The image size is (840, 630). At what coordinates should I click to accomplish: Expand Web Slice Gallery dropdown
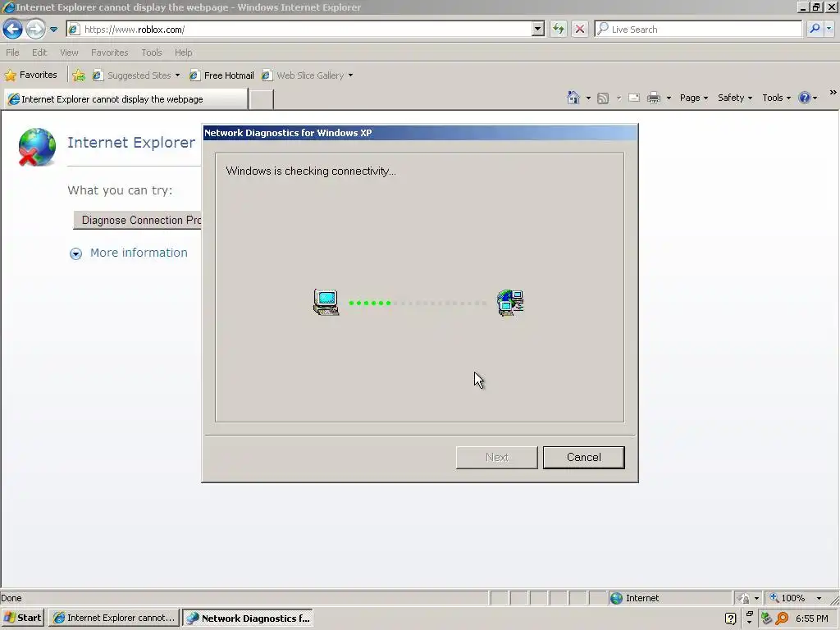click(350, 75)
